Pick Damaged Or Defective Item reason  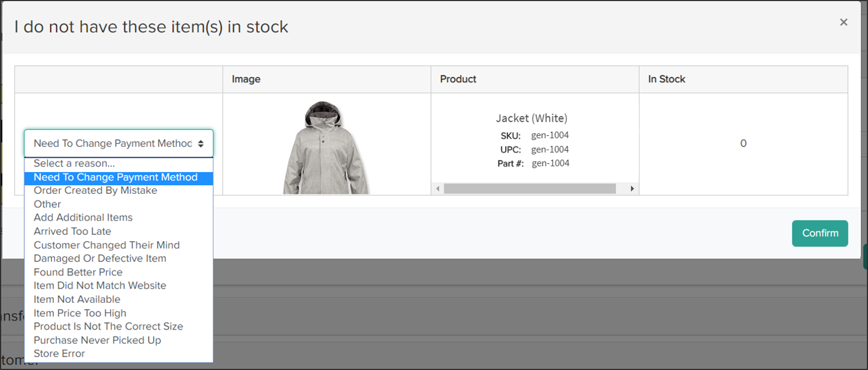click(x=99, y=259)
